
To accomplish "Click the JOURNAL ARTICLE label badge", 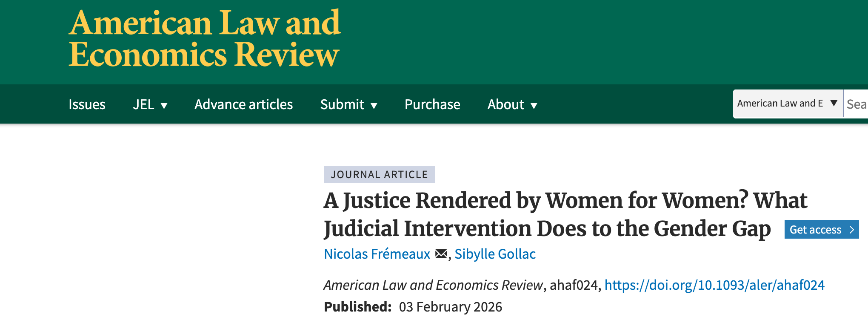I will coord(379,175).
